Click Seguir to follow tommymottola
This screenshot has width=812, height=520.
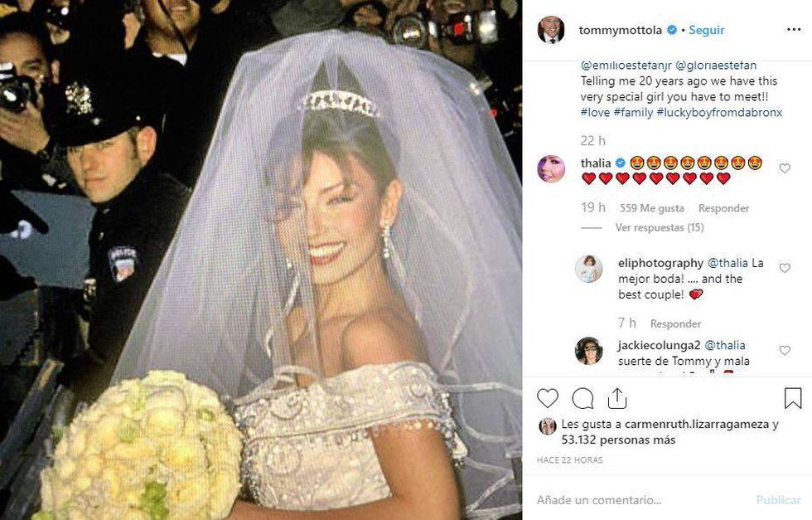706,30
